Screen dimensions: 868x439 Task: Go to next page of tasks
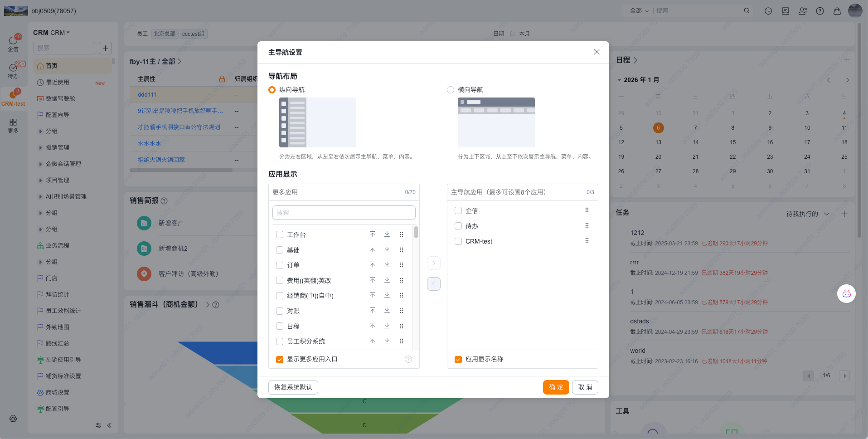click(x=844, y=376)
